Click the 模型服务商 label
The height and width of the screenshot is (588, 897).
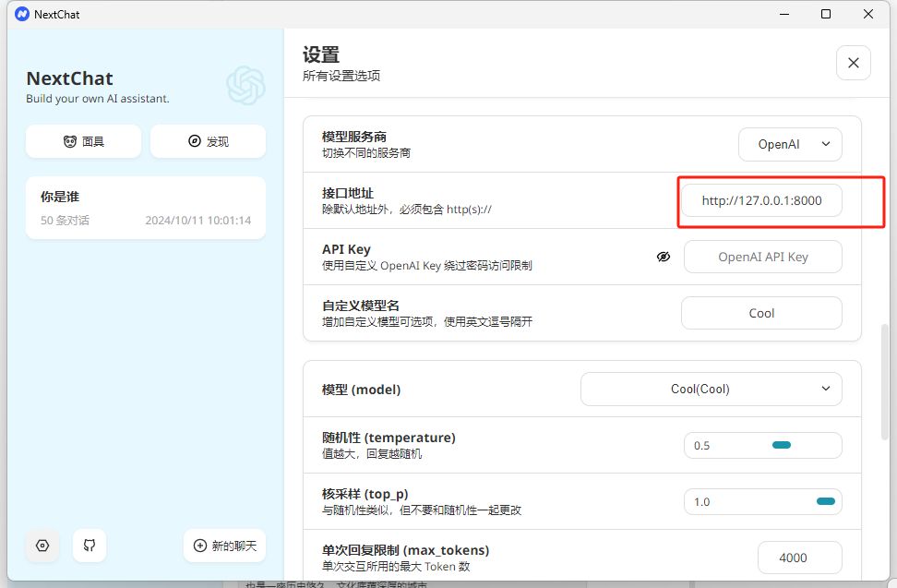pyautogui.click(x=354, y=137)
